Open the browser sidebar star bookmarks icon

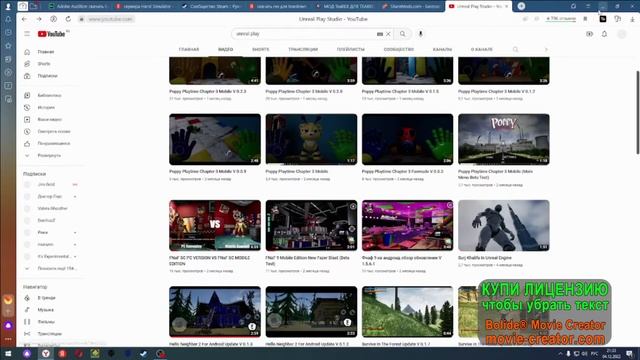point(8,46)
